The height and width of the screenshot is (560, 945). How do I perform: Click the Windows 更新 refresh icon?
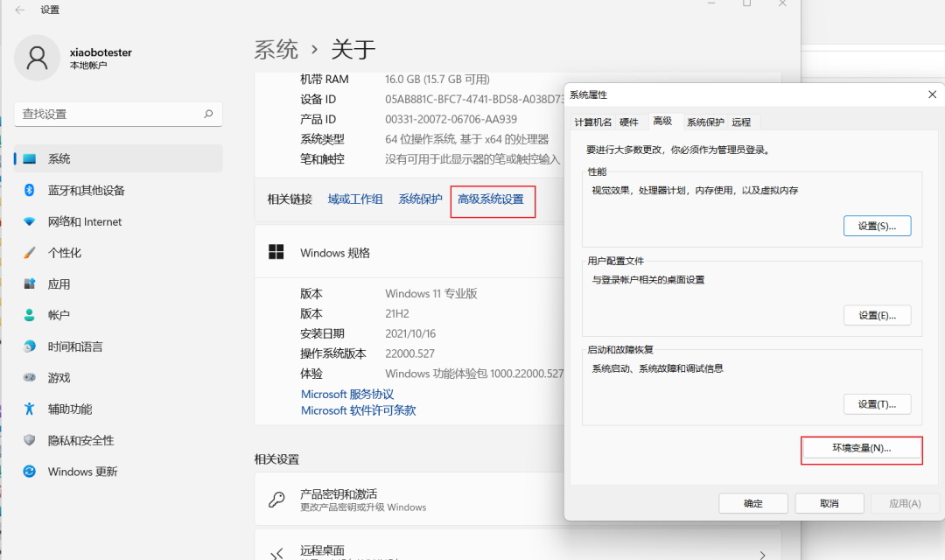pyautogui.click(x=29, y=472)
